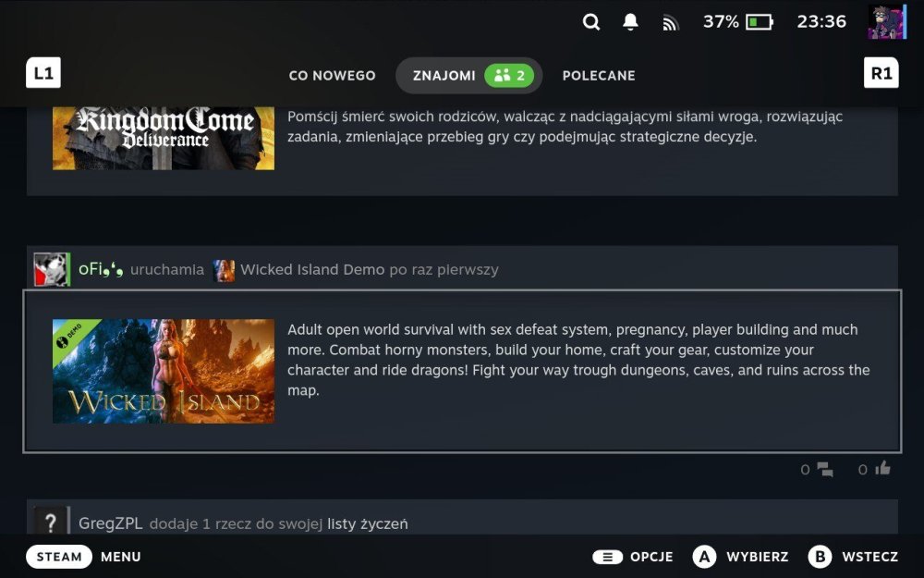Open notifications bell icon
This screenshot has width=924, height=578.
point(630,22)
